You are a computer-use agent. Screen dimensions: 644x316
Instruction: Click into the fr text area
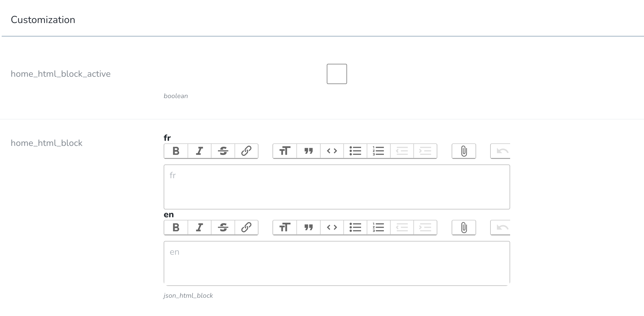(337, 187)
